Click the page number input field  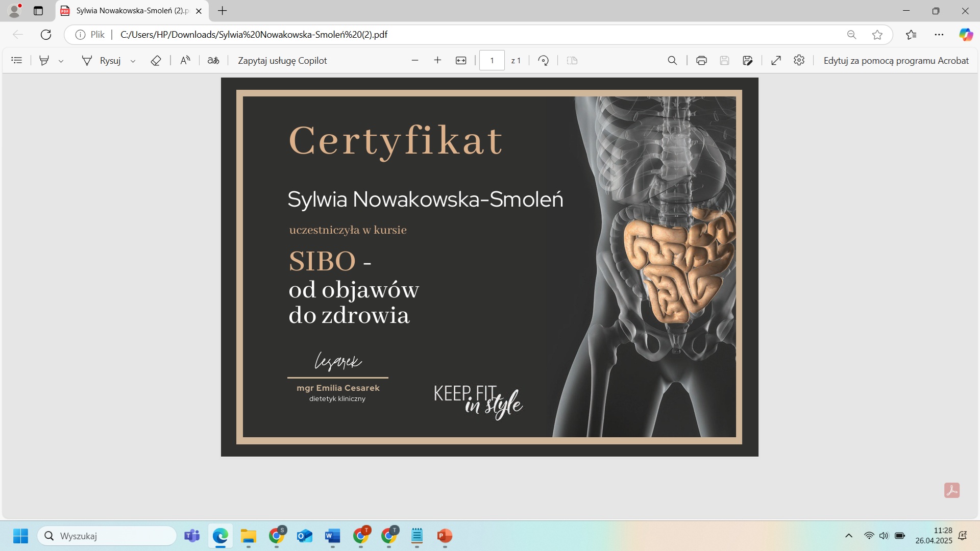click(x=492, y=60)
